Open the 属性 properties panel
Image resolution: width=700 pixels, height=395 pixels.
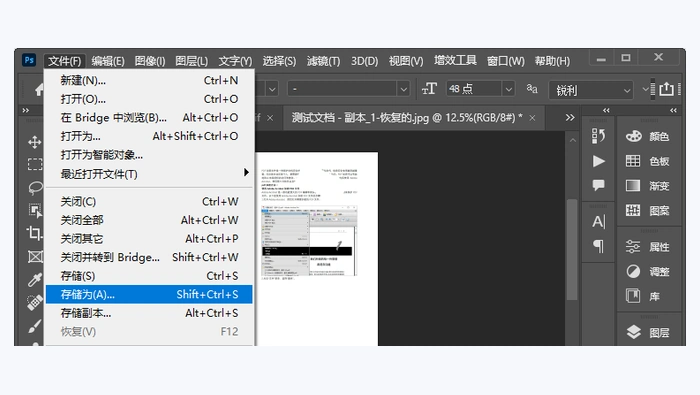(648, 247)
